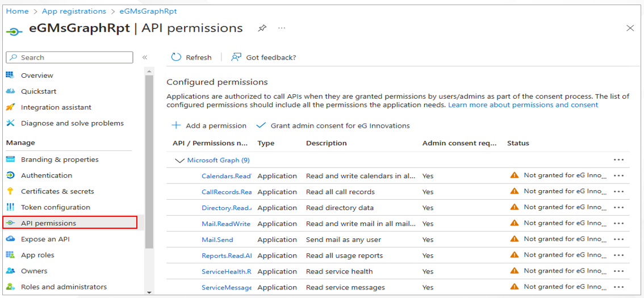644x298 pixels.
Task: Click the warning icon in Mail.Send row
Action: [514, 239]
